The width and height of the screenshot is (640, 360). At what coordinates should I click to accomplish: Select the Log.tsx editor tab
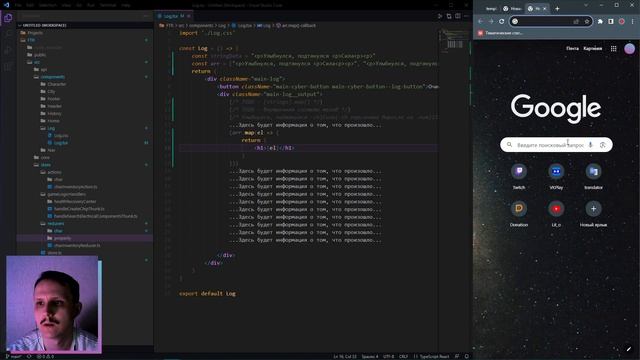[173, 16]
